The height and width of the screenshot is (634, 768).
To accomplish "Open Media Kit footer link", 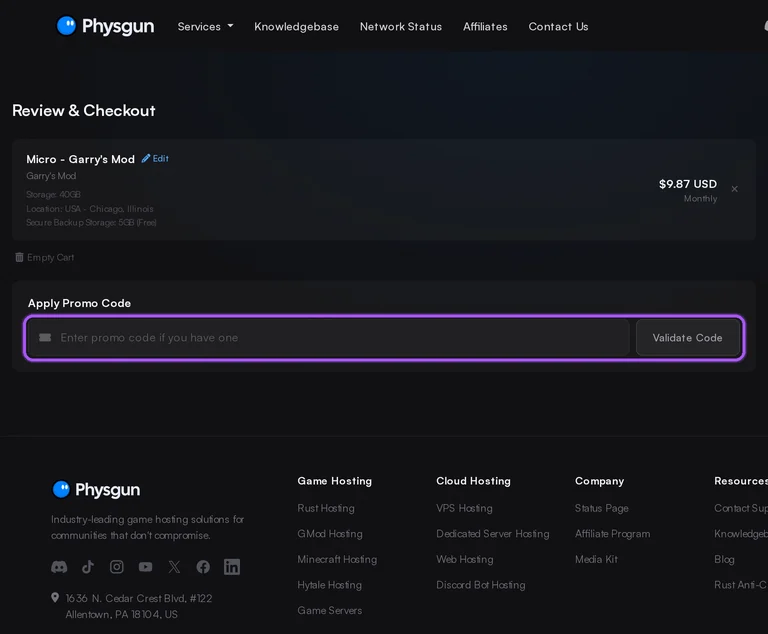I will (596, 559).
